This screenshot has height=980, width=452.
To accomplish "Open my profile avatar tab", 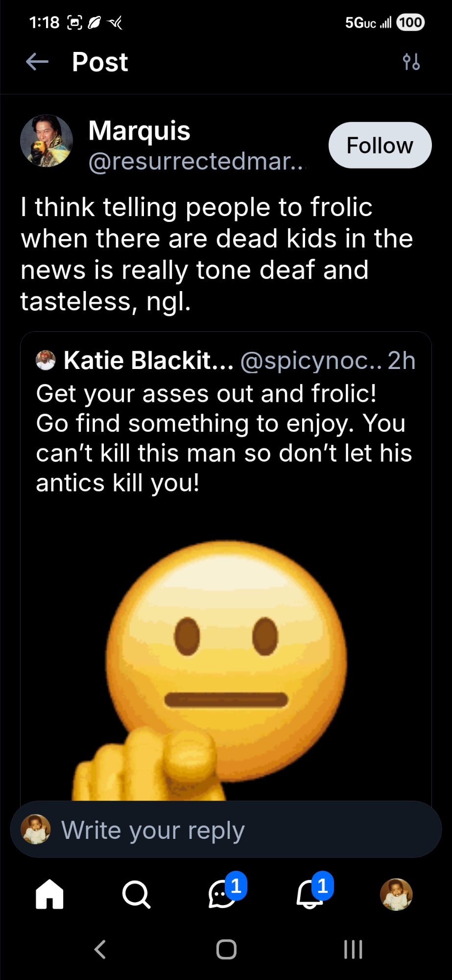I will 396,894.
